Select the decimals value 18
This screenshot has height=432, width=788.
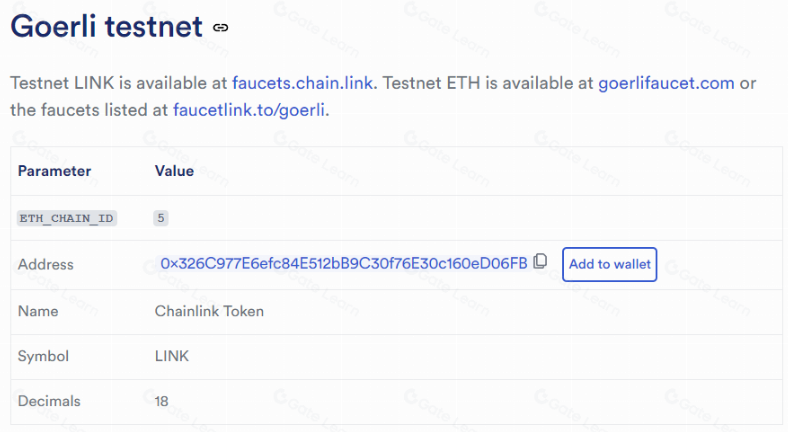[162, 401]
